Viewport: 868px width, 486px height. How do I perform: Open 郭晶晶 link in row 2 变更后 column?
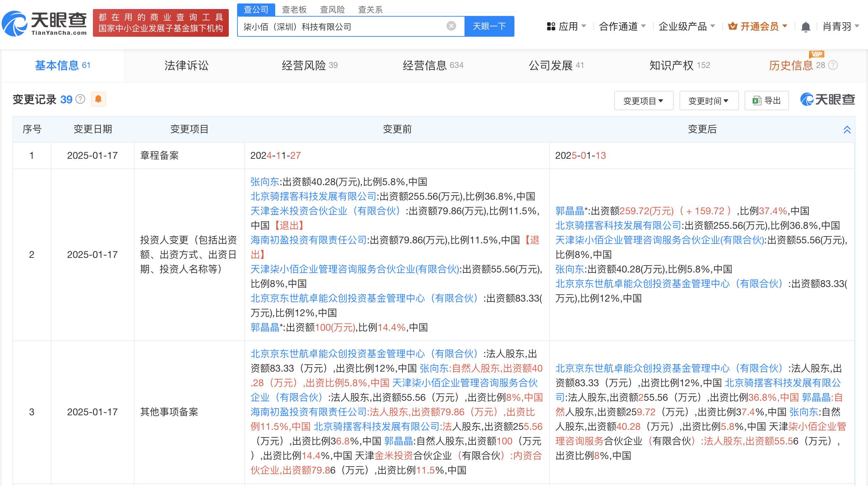(570, 211)
